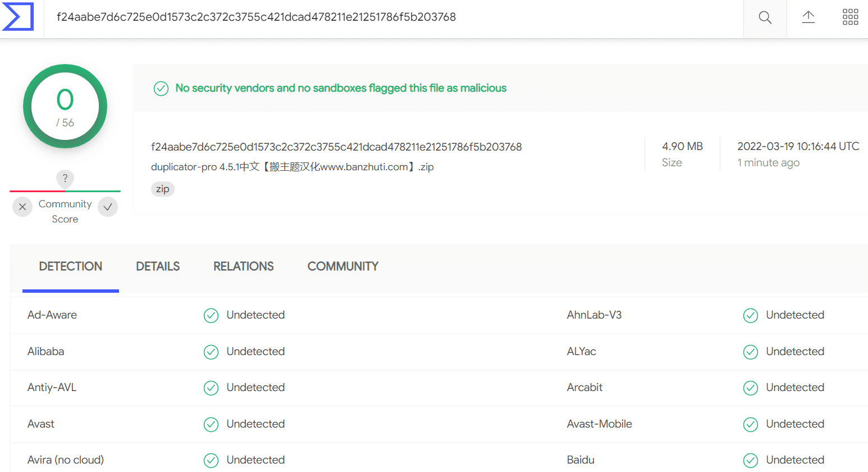Click the duplicator-pro zip filename
This screenshot has height=472, width=868.
tap(293, 167)
